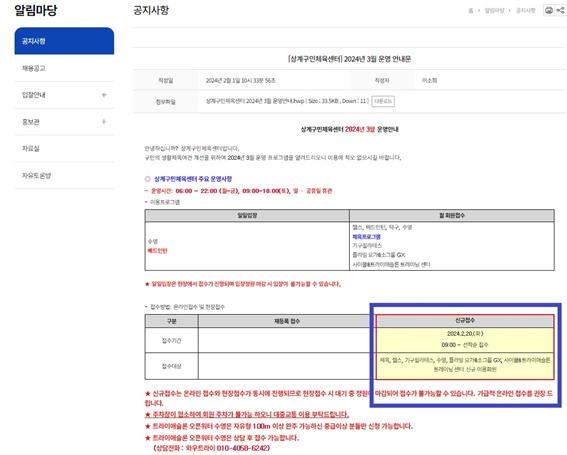
Task: Select 입찰안내 in the sidebar
Action: point(34,95)
